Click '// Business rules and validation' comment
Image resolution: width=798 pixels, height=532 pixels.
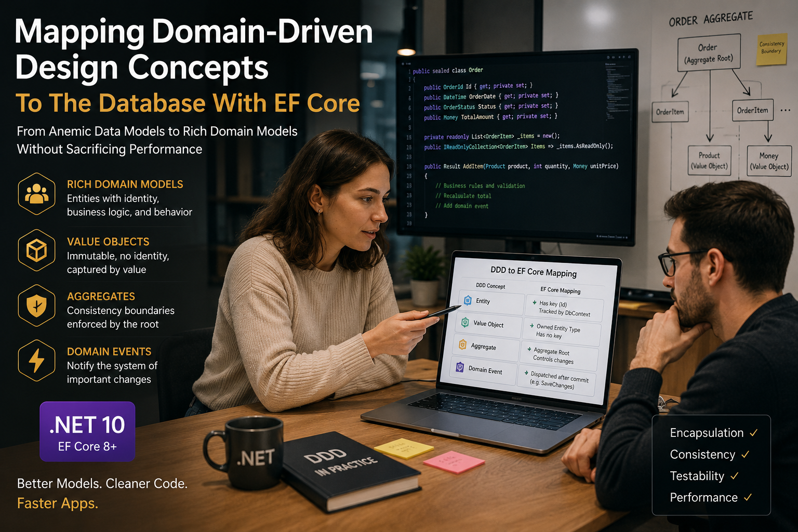click(480, 186)
